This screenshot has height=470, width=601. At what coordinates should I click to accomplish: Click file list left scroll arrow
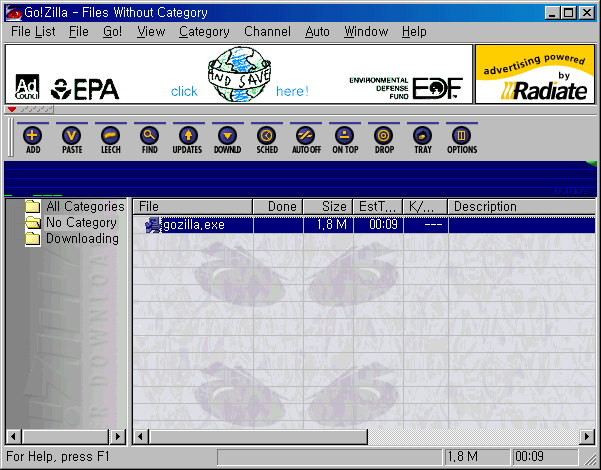pyautogui.click(x=141, y=436)
